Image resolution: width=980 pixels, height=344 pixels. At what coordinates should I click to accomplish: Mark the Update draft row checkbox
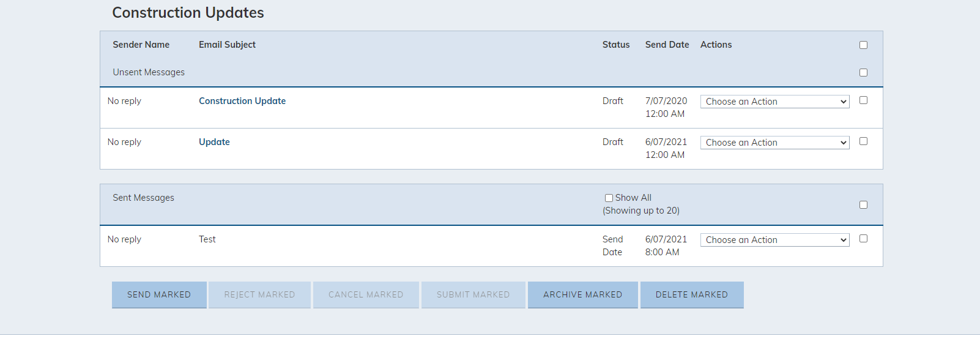pos(863,141)
